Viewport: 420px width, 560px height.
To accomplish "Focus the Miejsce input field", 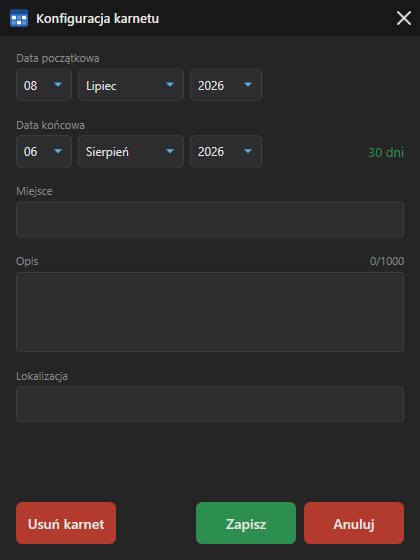I will coord(210,220).
